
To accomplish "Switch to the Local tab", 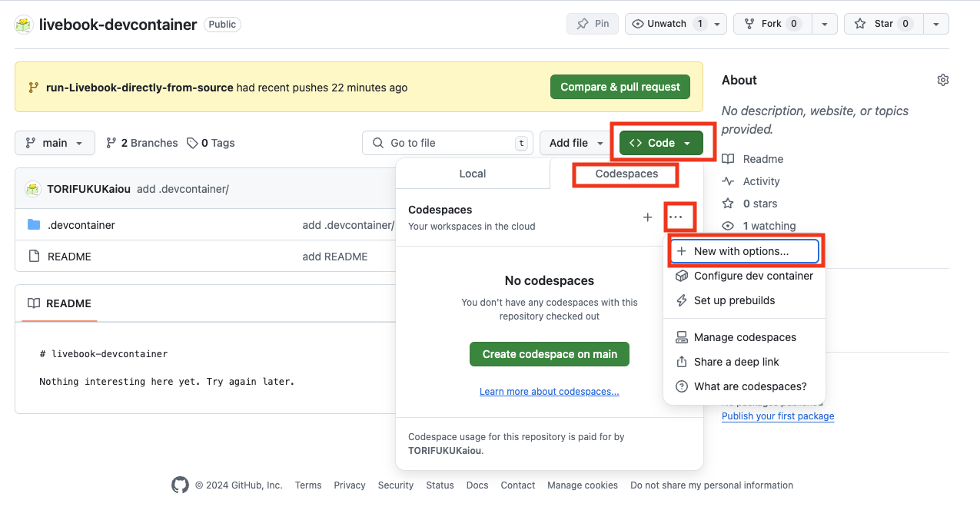I will click(x=472, y=174).
